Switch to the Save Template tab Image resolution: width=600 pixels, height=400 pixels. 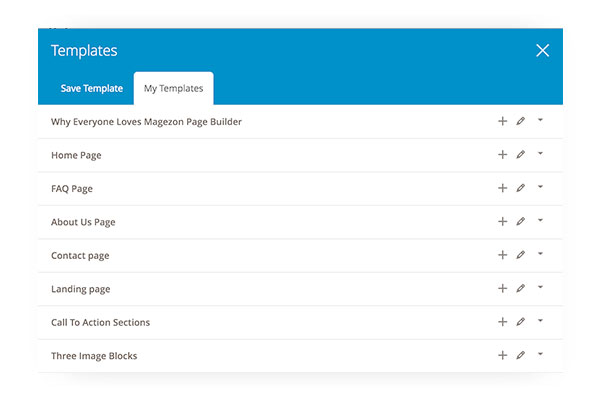pyautogui.click(x=92, y=88)
